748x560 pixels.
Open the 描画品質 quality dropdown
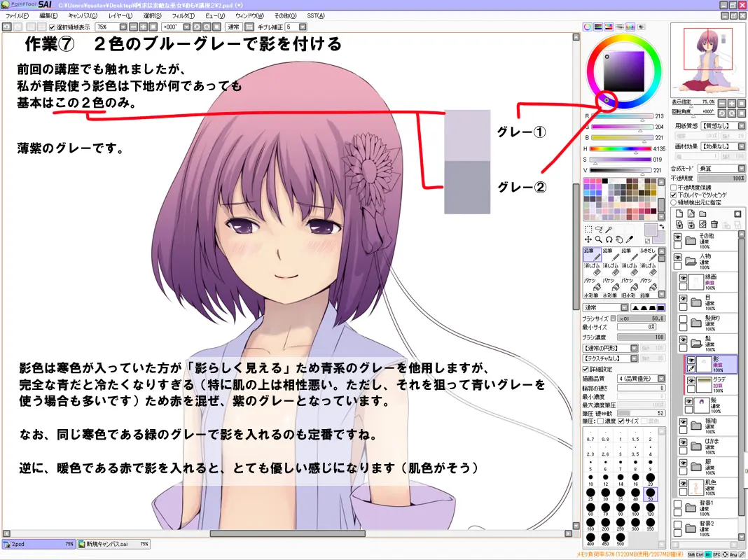pos(642,379)
